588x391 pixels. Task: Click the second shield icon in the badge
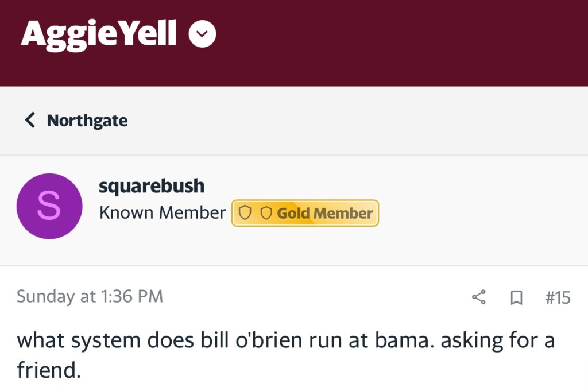click(265, 214)
